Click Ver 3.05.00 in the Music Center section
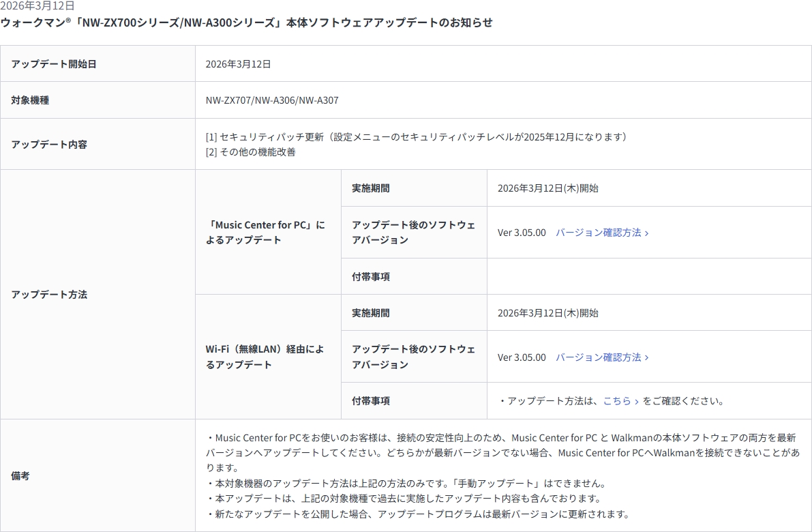This screenshot has width=812, height=532. tap(522, 233)
